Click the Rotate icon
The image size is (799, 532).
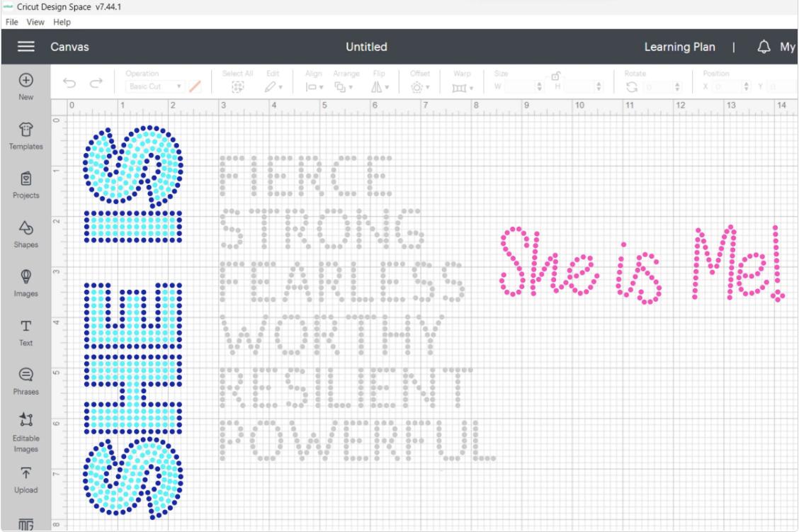(x=632, y=87)
